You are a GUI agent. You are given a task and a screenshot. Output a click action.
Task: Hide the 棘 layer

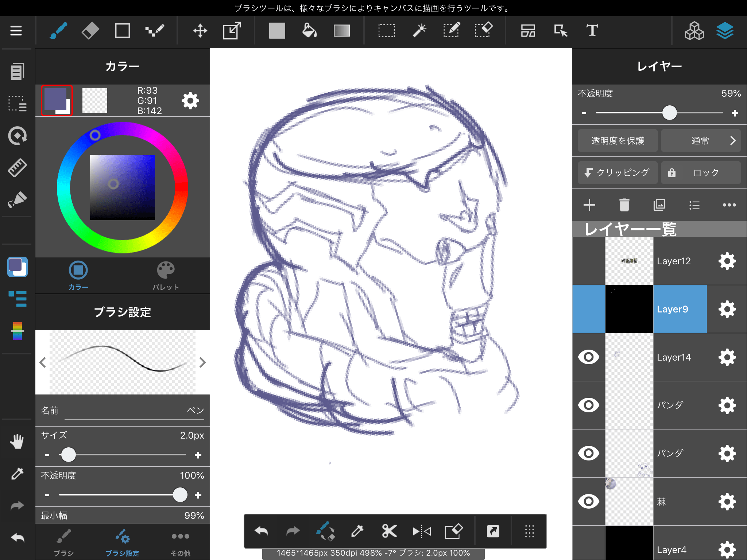pos(589,501)
